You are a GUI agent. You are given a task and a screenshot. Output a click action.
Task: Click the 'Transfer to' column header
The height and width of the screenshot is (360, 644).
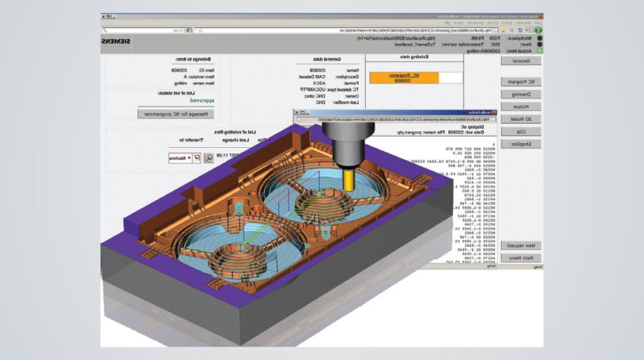[x=191, y=140]
